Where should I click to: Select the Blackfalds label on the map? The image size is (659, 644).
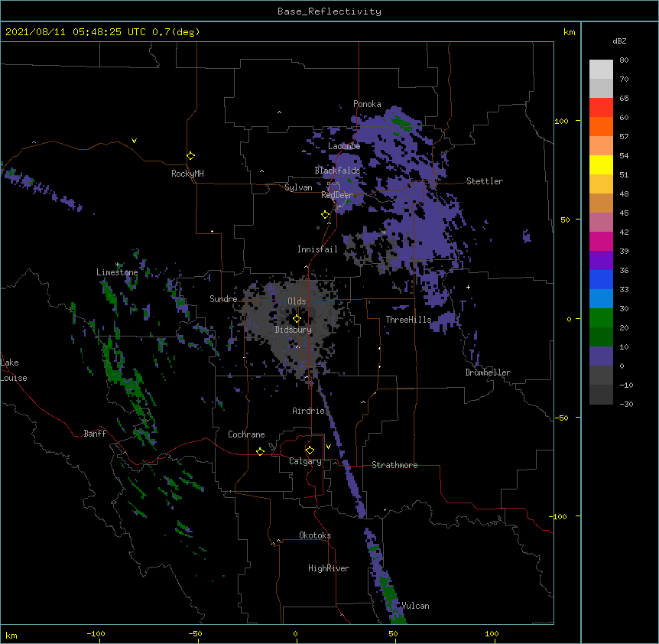pyautogui.click(x=337, y=171)
